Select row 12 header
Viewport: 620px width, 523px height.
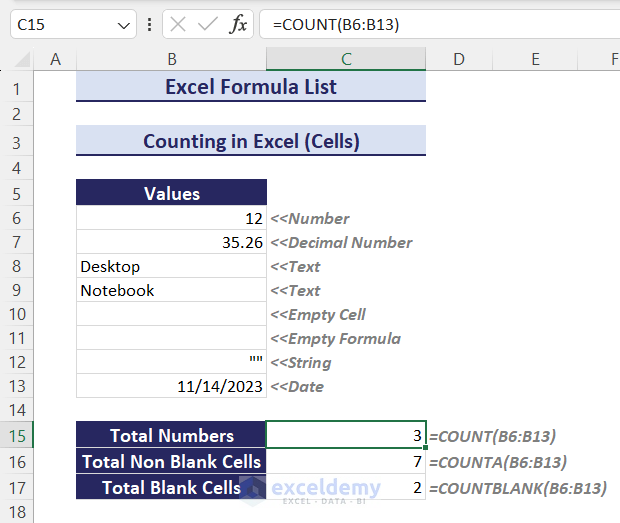(x=17, y=362)
